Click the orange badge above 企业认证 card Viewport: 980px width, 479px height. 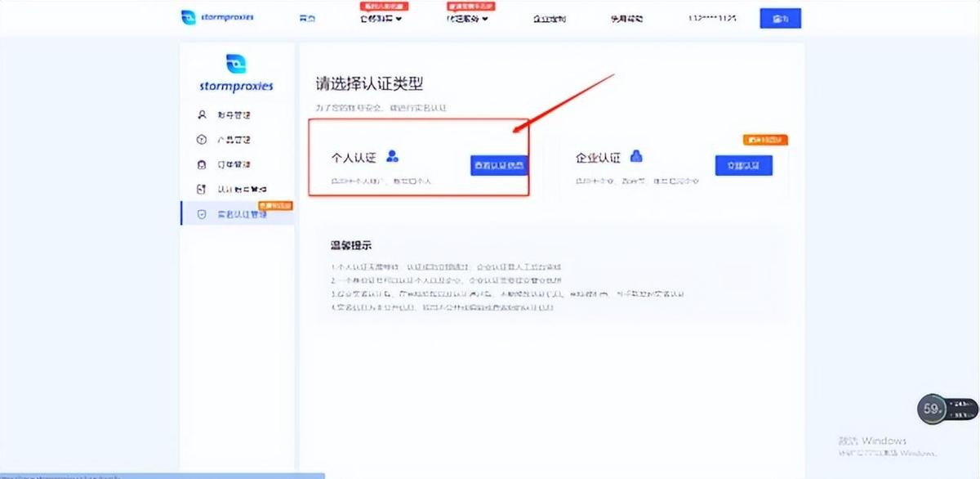point(766,139)
